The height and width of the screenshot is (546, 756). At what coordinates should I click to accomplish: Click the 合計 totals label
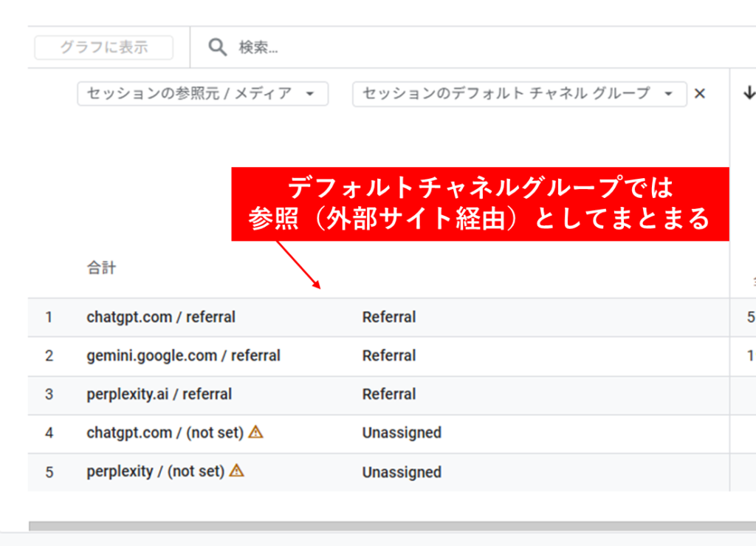coord(101,268)
